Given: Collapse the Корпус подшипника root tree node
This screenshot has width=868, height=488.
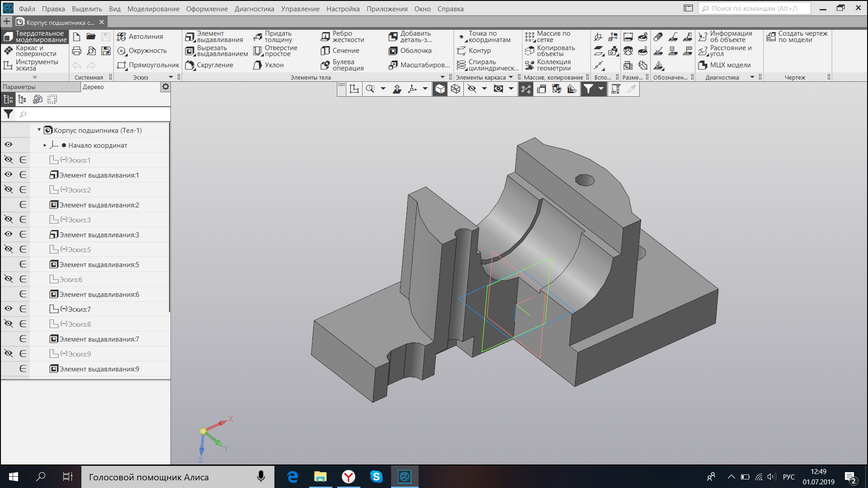Looking at the screenshot, I should (39, 130).
